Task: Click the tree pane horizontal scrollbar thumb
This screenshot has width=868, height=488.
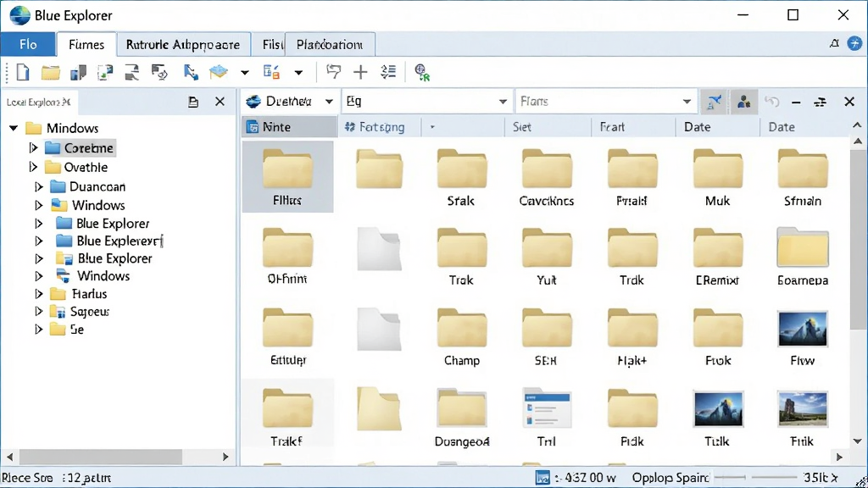Action: (101, 457)
